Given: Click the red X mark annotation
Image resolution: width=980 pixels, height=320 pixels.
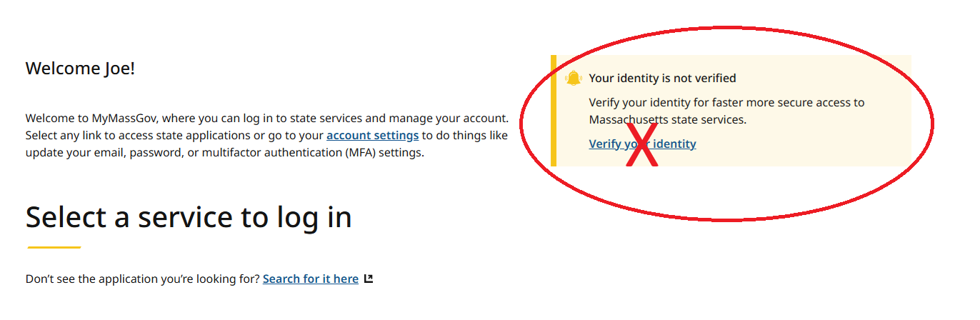Looking at the screenshot, I should (642, 144).
